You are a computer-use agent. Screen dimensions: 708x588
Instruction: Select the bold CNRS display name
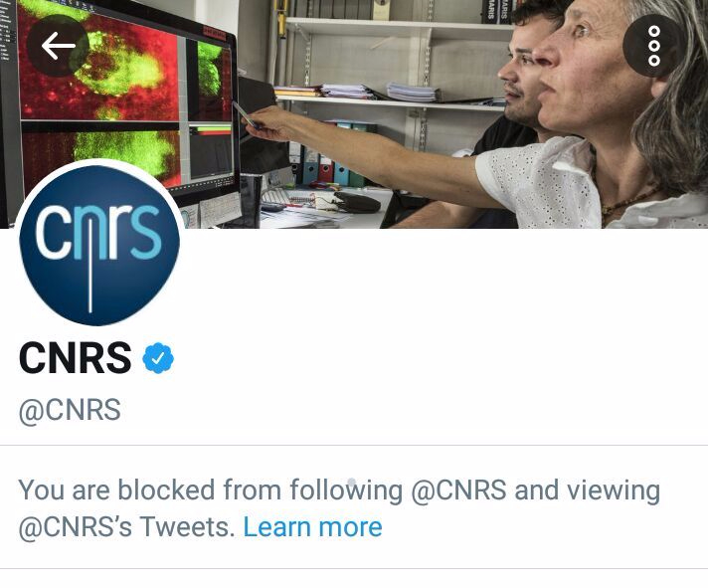pos(75,358)
